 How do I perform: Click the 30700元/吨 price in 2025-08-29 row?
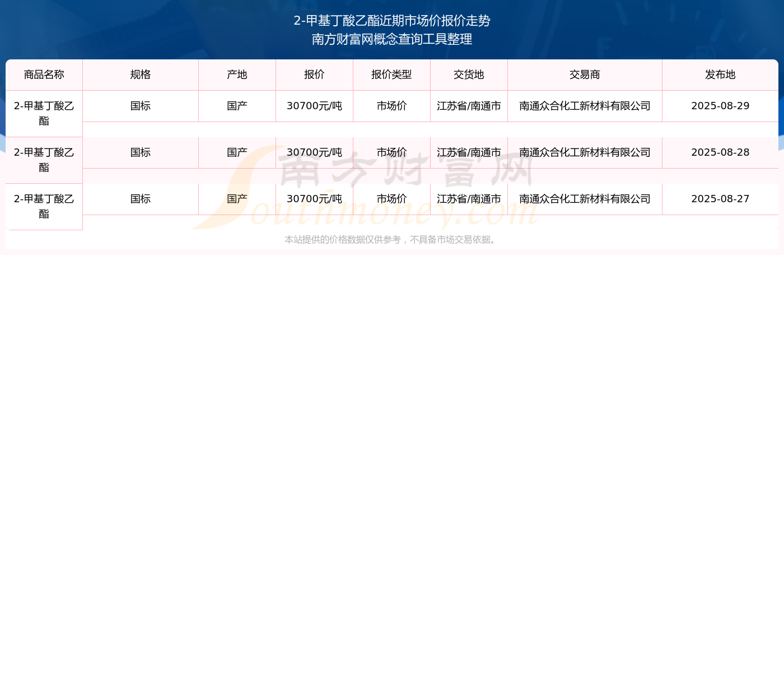pyautogui.click(x=315, y=106)
